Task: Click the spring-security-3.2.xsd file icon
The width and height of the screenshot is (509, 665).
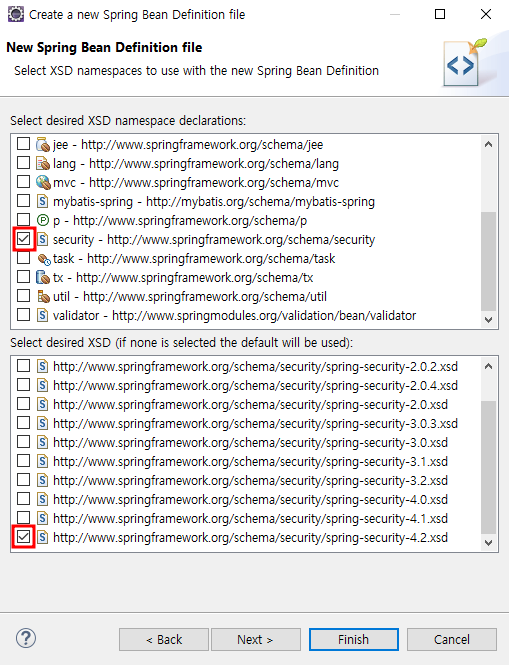Action: [42, 480]
